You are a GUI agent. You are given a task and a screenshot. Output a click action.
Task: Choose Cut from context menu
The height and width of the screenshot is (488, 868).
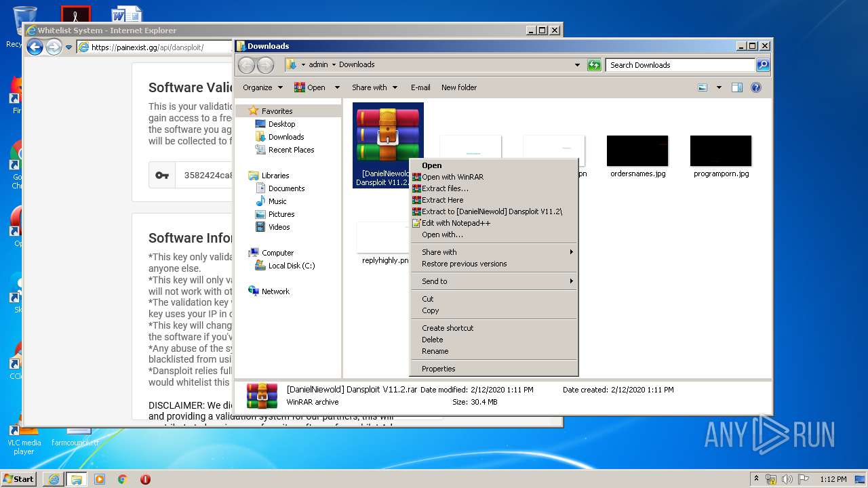[x=494, y=299]
